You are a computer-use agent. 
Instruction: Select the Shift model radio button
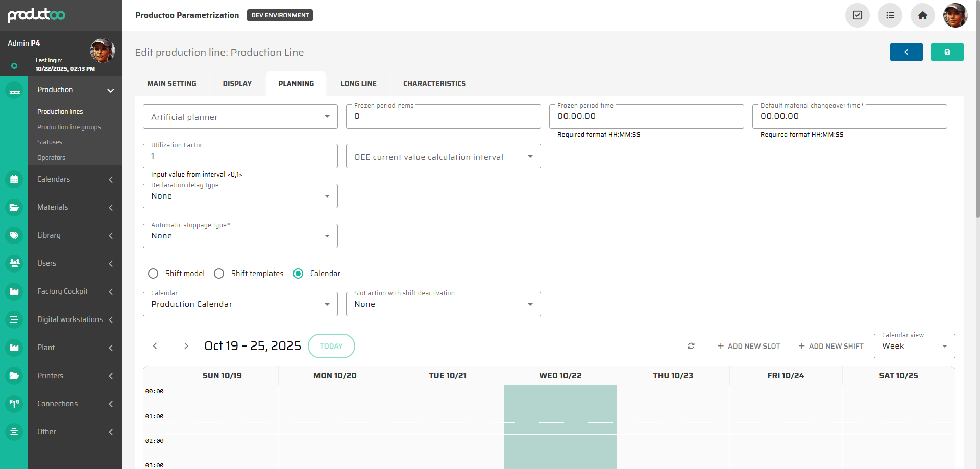[x=153, y=274]
